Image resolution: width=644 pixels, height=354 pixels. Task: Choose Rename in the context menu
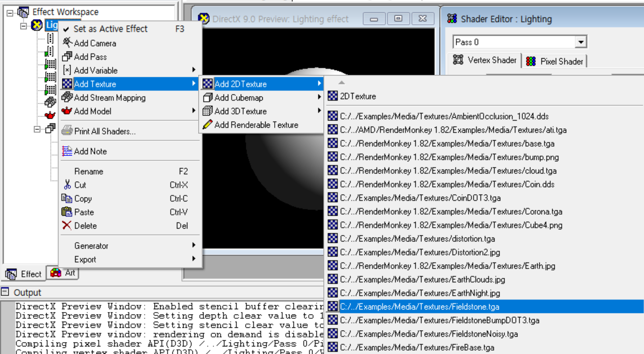click(130, 171)
